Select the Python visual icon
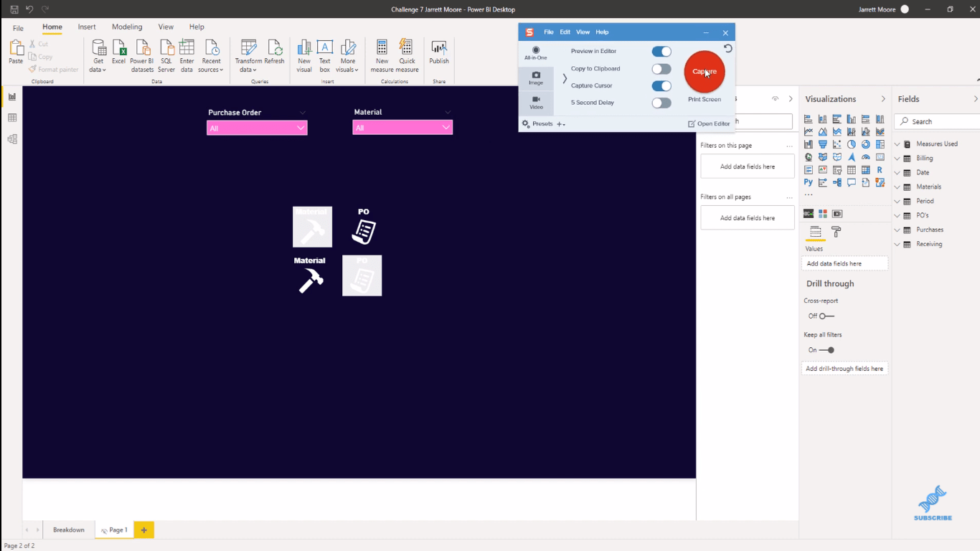Screen dimensions: 980x551 [809, 183]
